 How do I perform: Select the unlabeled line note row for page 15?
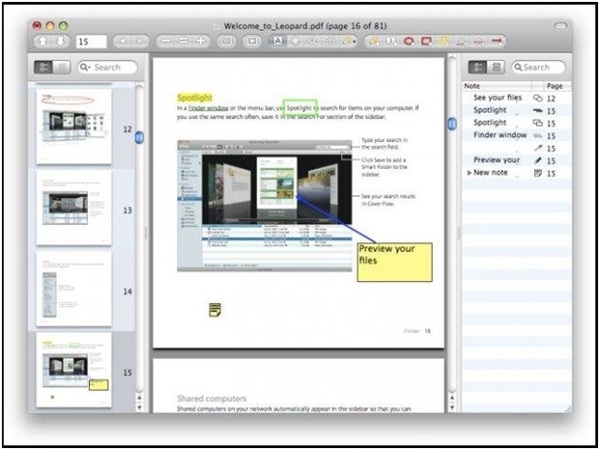click(x=517, y=148)
